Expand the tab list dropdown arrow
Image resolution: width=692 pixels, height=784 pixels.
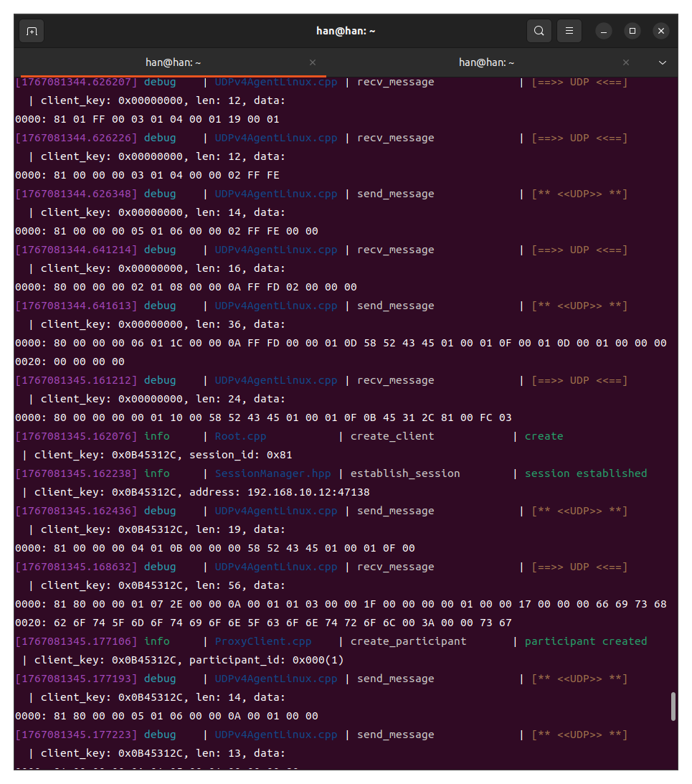pos(663,62)
